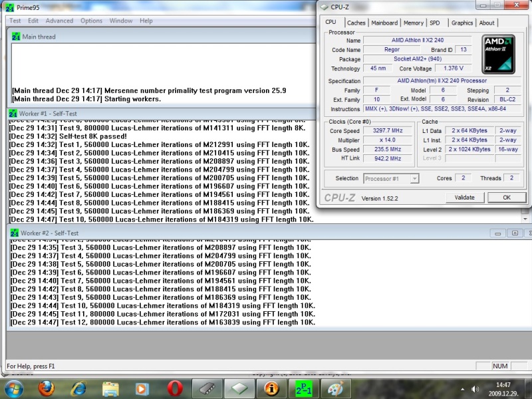Click the Instructions MMX SSE list field
Screen dimensions: 532x399
442,109
